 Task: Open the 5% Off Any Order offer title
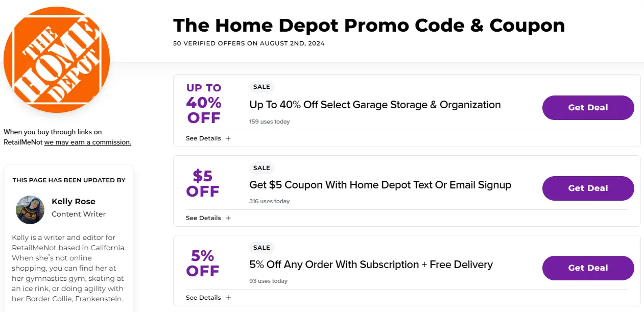click(x=371, y=265)
